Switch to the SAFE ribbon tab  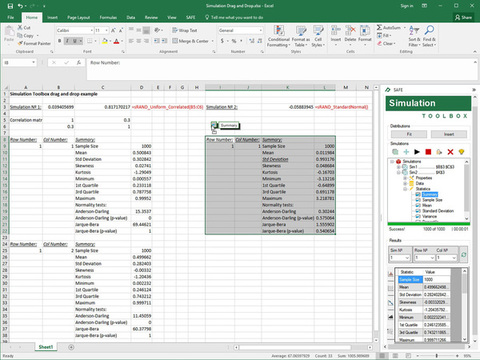(191, 17)
